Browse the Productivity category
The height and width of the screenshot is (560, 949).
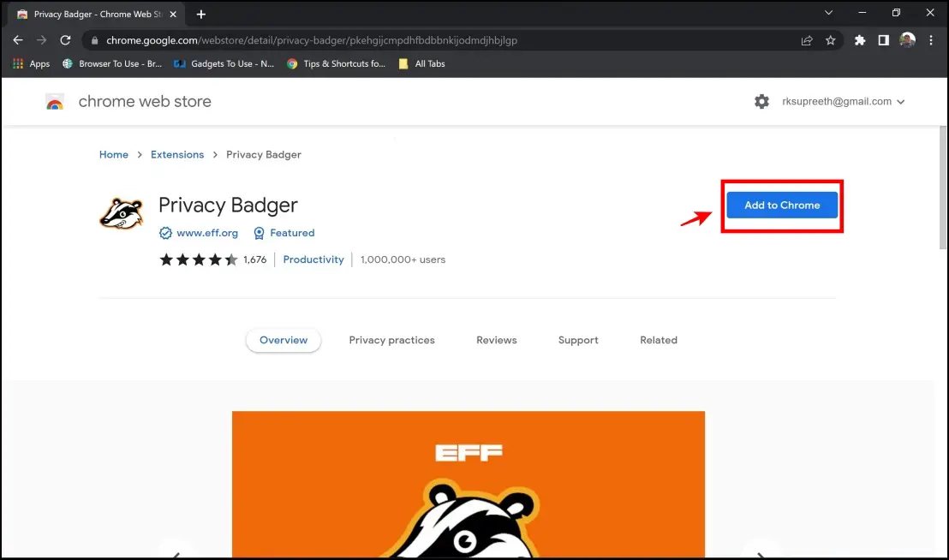pos(313,259)
